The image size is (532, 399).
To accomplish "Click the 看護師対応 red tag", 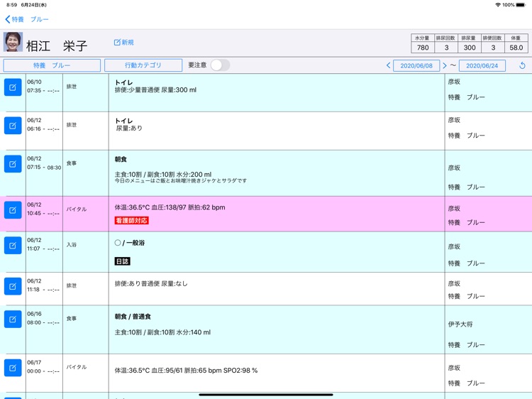I will [x=132, y=221].
